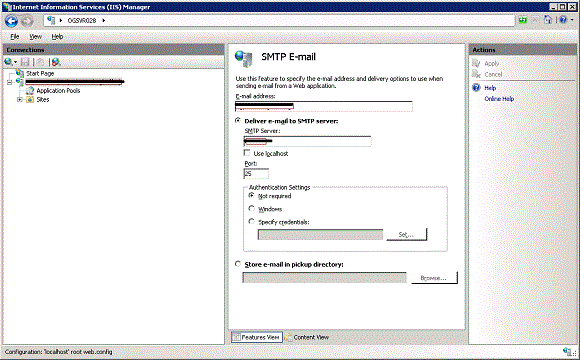The height and width of the screenshot is (360, 580).
Task: Switch to Features View tab
Action: coord(256,337)
